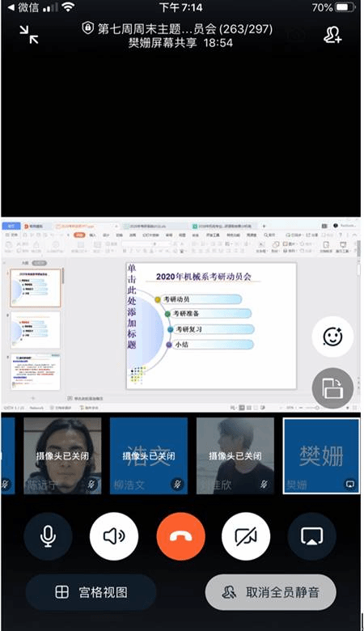Open the add participant icon
Viewport: 364px width, 631px height.
(332, 35)
